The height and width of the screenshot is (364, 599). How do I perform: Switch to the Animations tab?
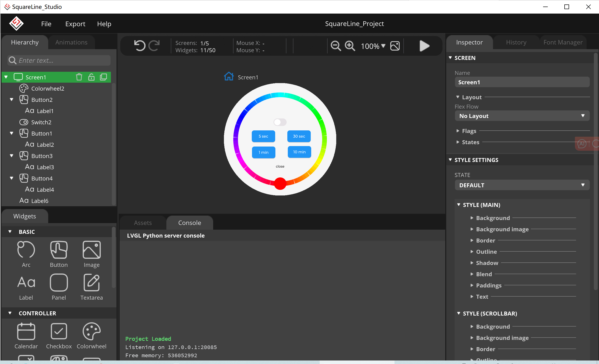[71, 42]
